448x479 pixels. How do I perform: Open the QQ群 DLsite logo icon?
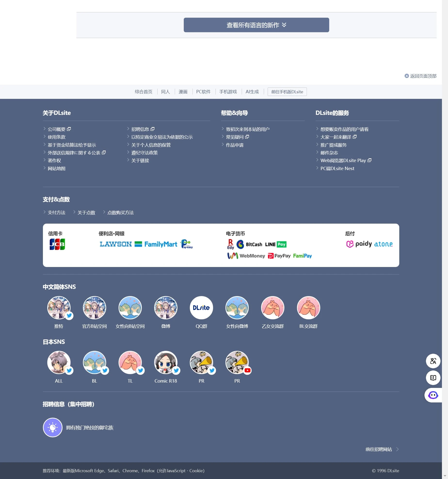[x=201, y=308]
